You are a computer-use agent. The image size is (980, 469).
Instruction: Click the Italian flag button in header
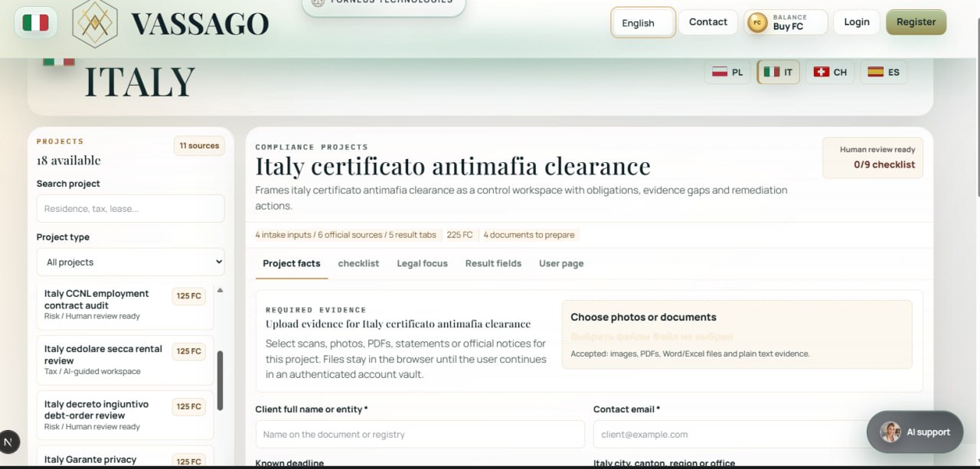(x=36, y=22)
